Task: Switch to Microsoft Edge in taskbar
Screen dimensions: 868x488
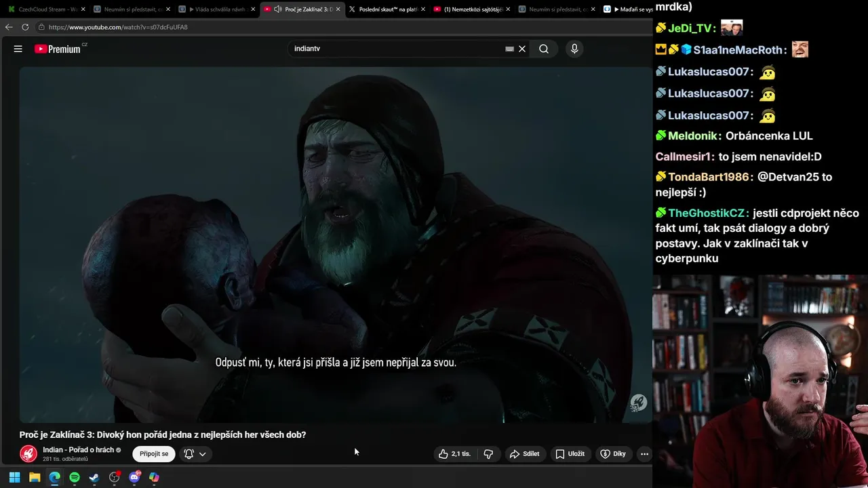Action: [x=54, y=477]
